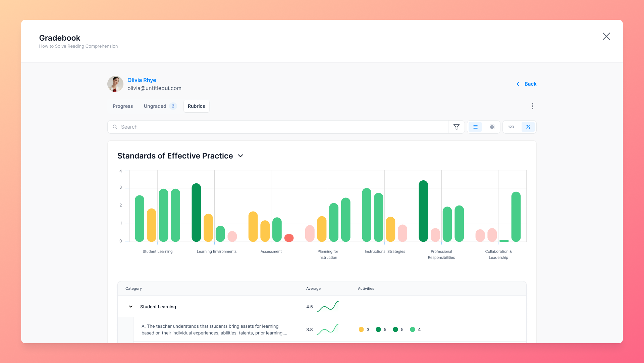Click the Student Learning table row label
Screen dimensions: 644x363
pos(158,307)
